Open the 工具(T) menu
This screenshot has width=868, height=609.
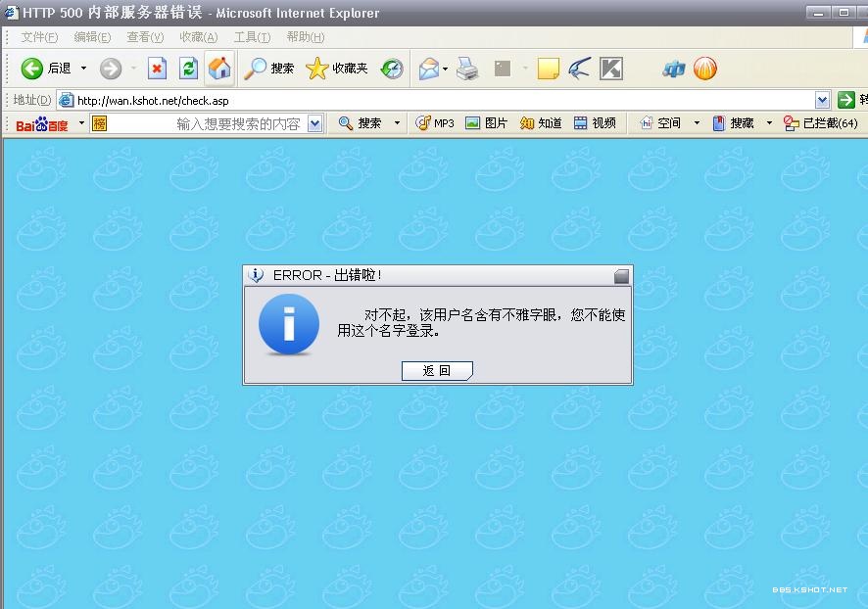252,37
